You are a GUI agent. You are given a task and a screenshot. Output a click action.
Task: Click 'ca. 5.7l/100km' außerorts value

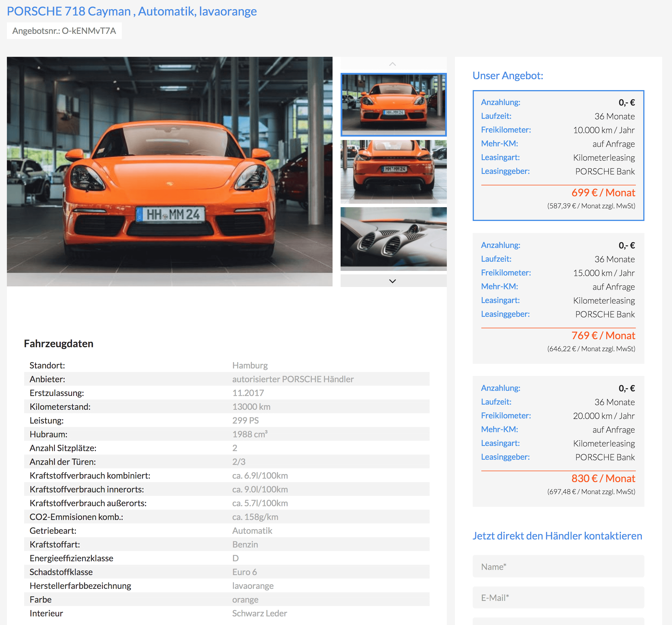click(x=260, y=503)
